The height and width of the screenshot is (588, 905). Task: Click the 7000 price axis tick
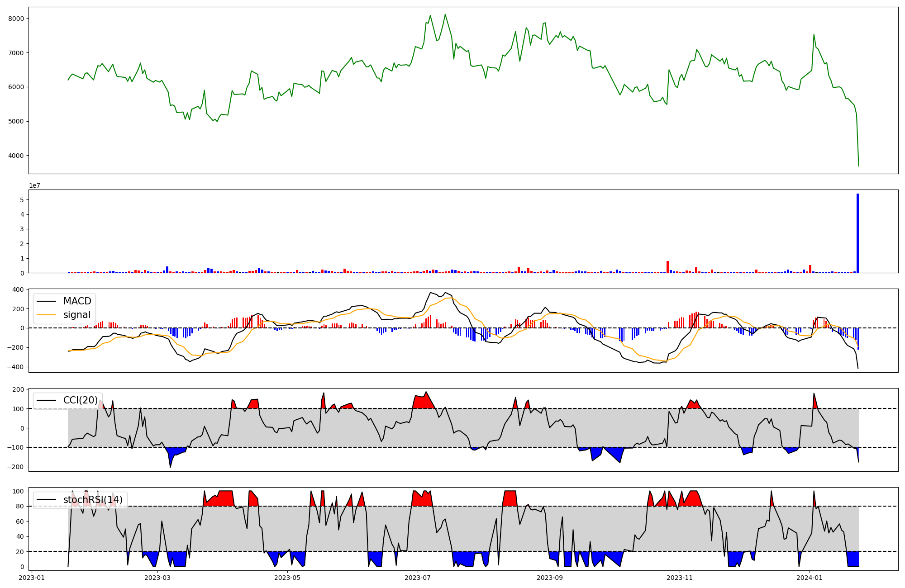[16, 53]
